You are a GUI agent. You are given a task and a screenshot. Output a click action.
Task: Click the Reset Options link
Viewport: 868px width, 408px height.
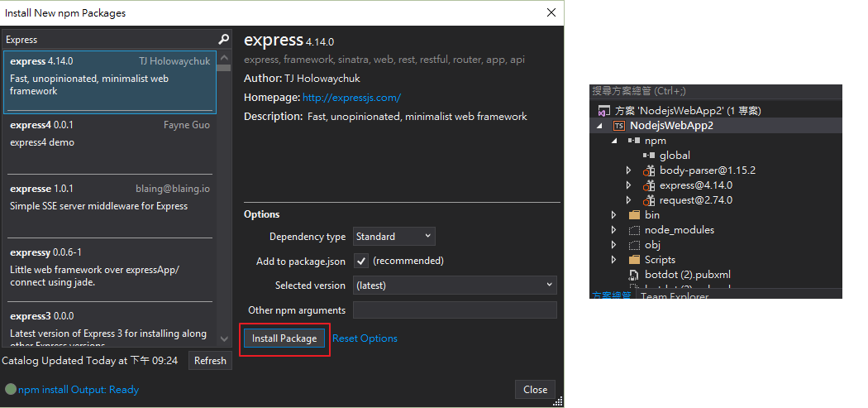(x=365, y=338)
